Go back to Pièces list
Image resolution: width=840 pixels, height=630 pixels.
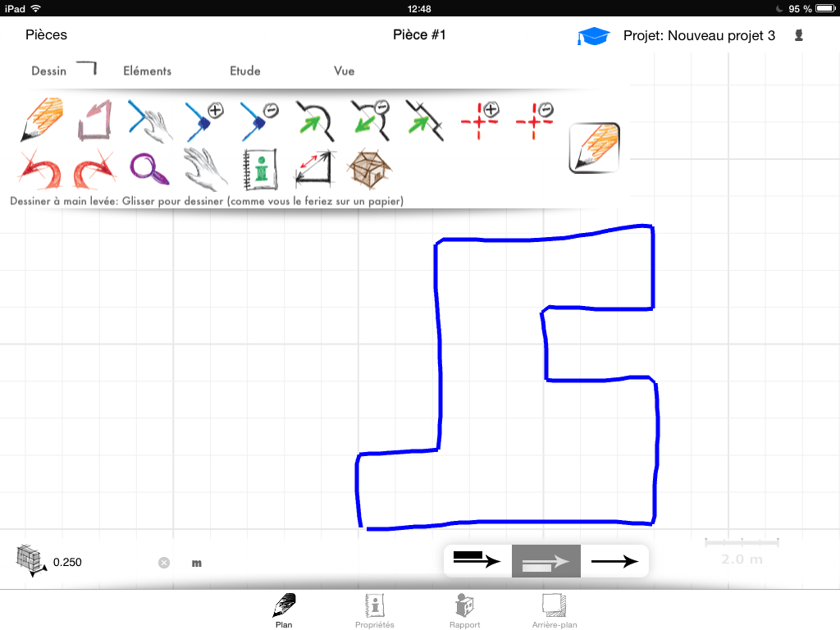coord(46,34)
